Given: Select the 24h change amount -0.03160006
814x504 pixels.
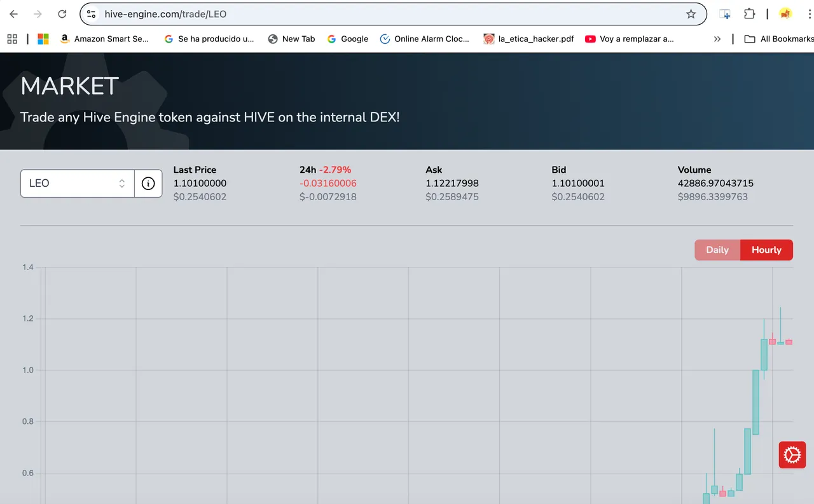Looking at the screenshot, I should point(328,183).
